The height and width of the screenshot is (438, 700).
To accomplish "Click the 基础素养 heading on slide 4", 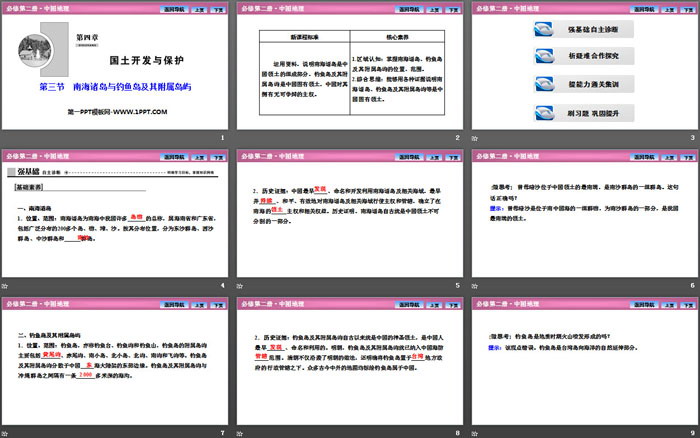I will [29, 187].
